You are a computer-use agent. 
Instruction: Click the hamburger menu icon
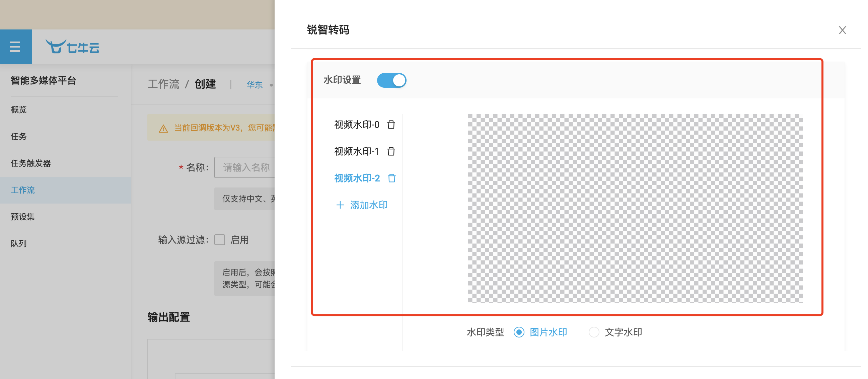15,47
